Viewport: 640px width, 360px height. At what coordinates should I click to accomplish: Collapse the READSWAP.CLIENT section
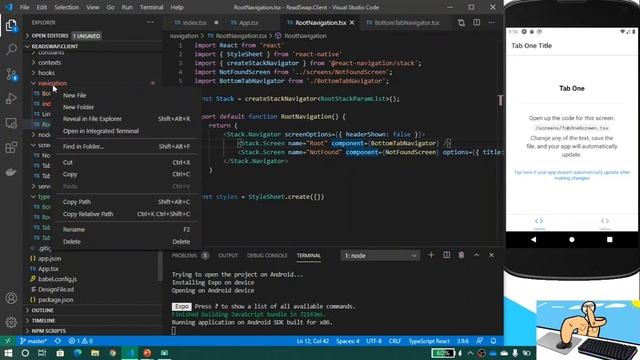(55, 46)
